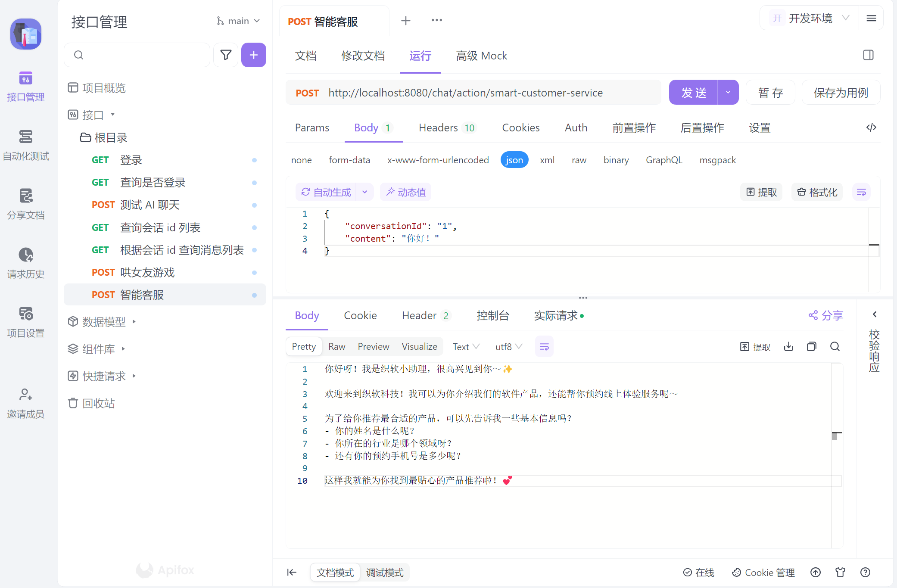Open the Send button dropdown arrow
This screenshot has width=897, height=588.
point(728,92)
